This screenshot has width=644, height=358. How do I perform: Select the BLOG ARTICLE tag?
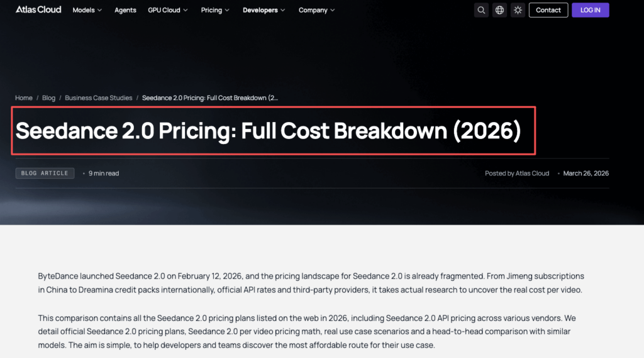45,173
